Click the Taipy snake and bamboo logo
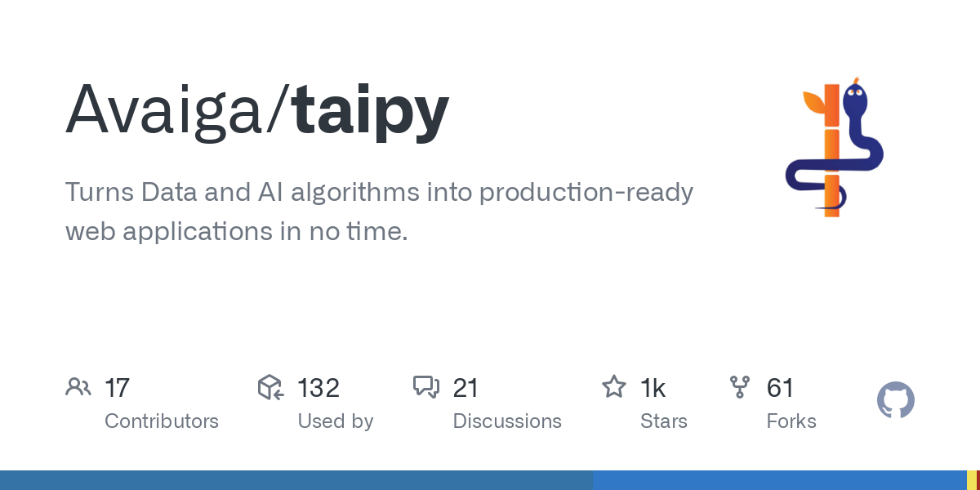Viewport: 980px width, 490px height. coord(834,148)
